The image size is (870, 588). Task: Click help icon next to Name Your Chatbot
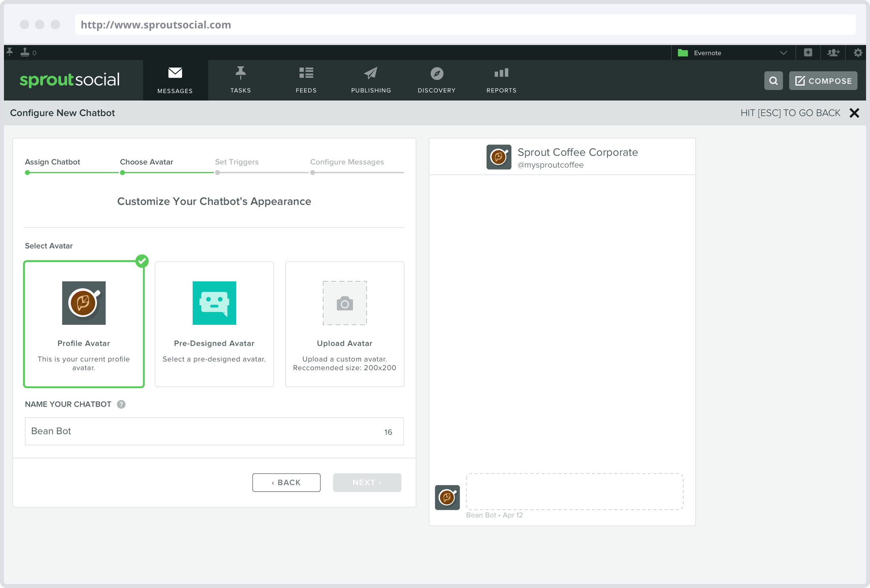(x=121, y=404)
